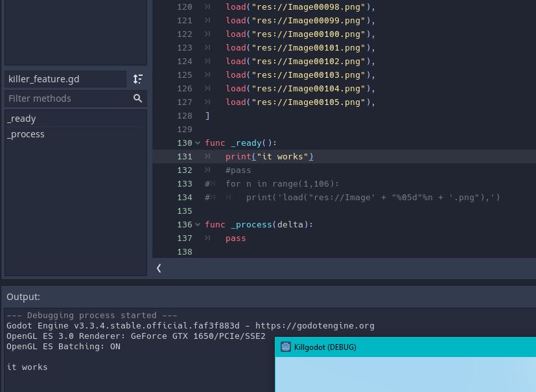Click the magnifier icon in Filter methods
Image resolution: width=536 pixels, height=392 pixels.
137,98
